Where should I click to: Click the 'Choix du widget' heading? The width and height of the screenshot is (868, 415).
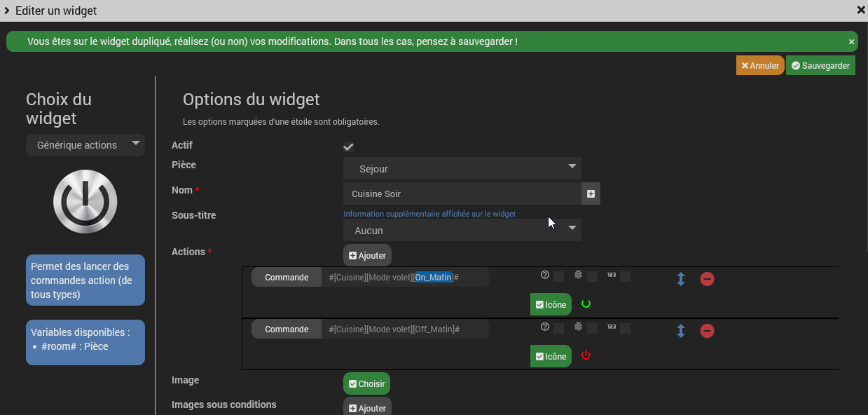coord(59,109)
